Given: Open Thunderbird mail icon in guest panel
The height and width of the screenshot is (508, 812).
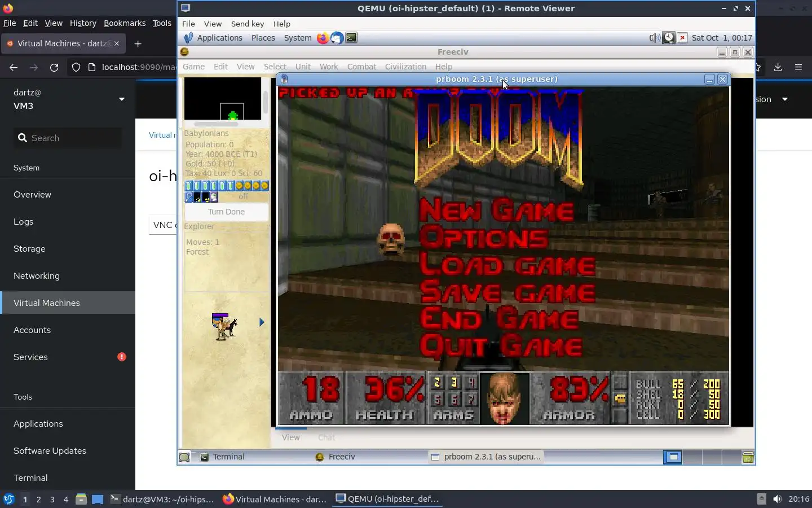Looking at the screenshot, I should (x=337, y=38).
